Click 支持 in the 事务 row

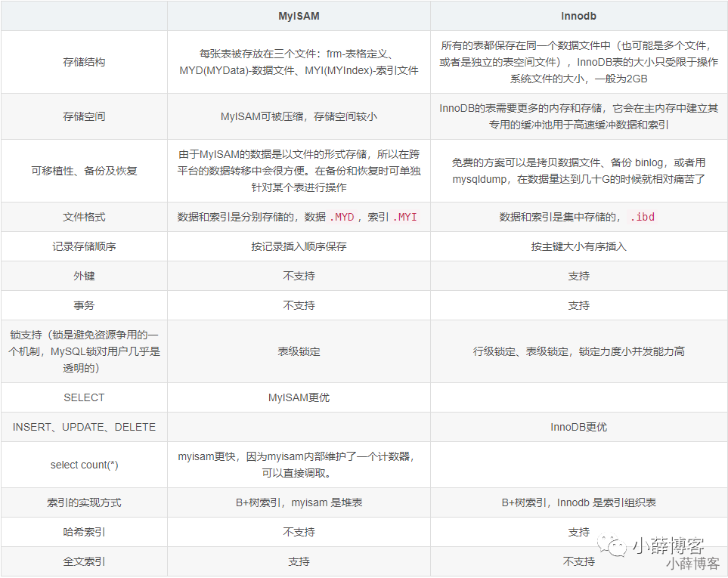click(578, 305)
